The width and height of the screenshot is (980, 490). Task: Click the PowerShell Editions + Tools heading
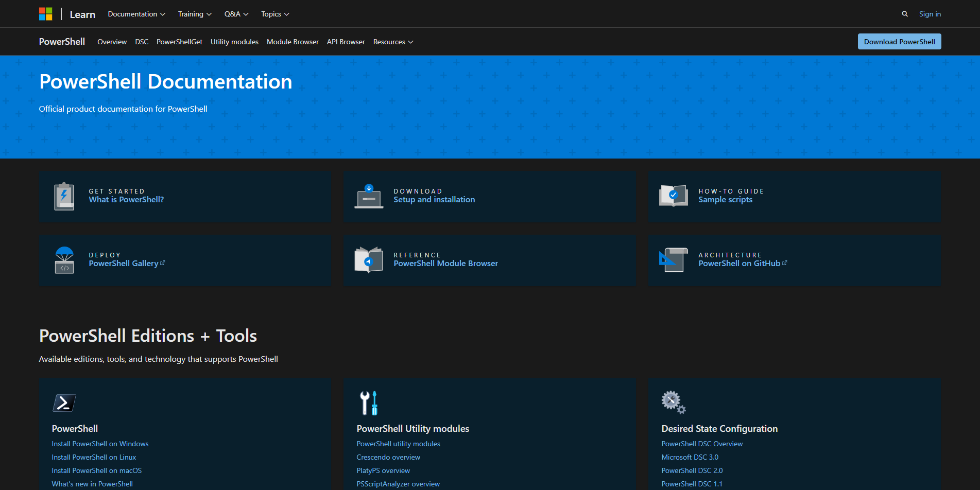(148, 336)
